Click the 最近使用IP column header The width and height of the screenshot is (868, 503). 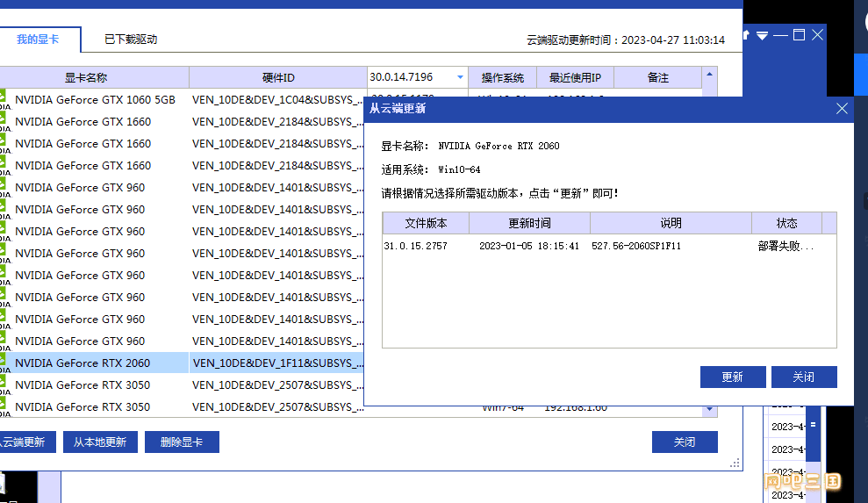click(x=575, y=77)
